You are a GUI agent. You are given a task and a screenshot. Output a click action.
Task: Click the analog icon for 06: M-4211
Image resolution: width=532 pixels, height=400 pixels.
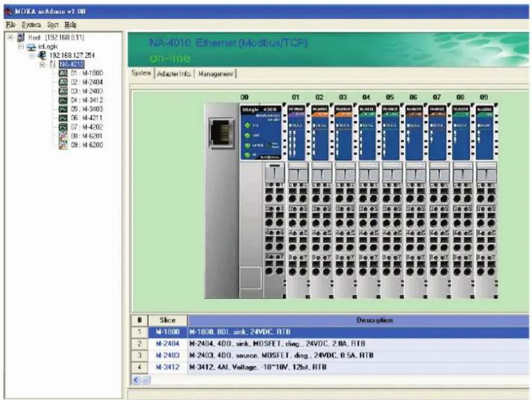tap(63, 118)
